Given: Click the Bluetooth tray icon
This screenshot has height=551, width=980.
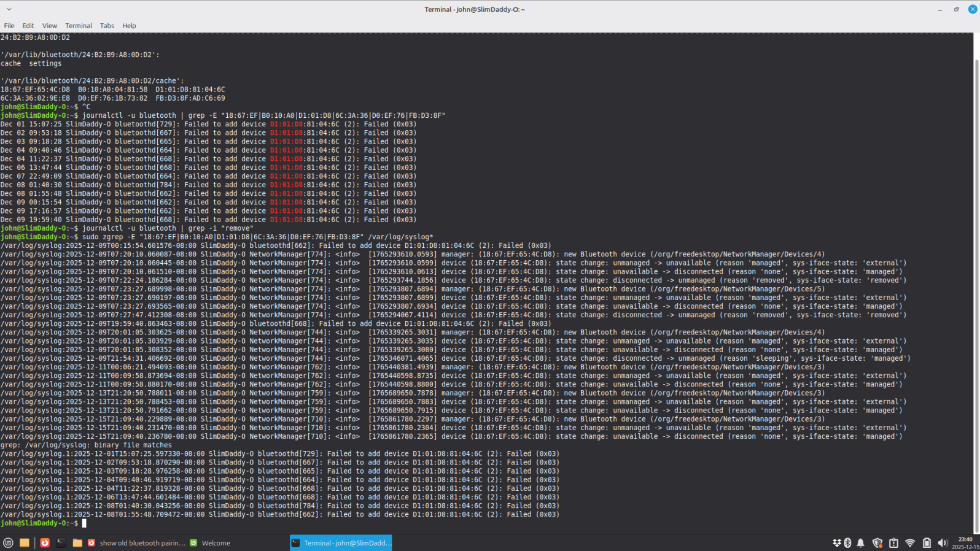Looking at the screenshot, I should [847, 543].
